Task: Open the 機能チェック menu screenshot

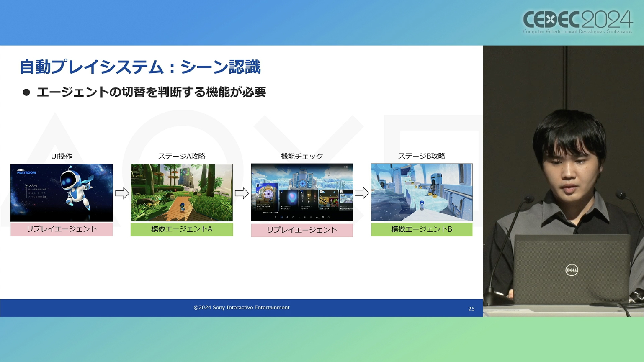Action: point(301,192)
